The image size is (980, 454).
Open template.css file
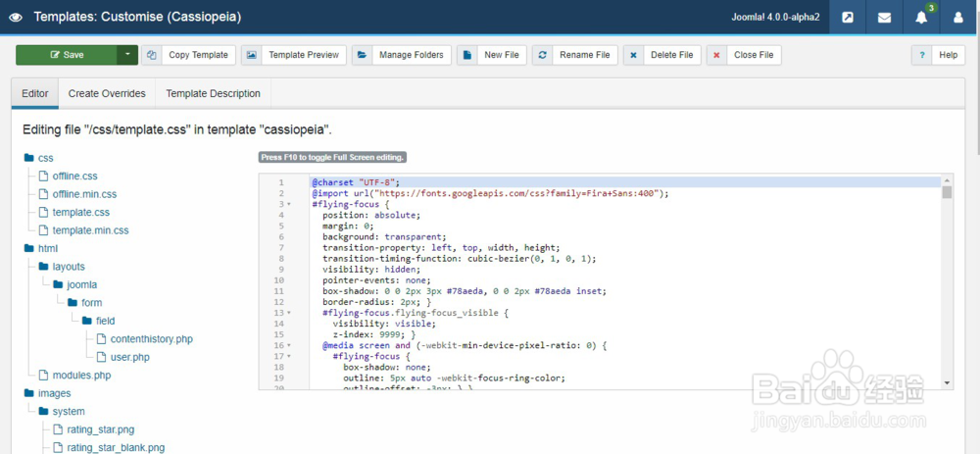74,213
